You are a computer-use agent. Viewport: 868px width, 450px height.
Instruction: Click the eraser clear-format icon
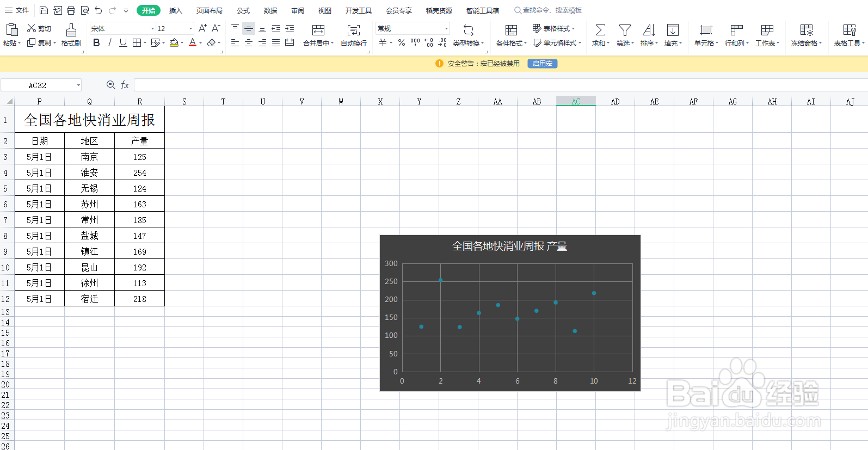coord(212,42)
